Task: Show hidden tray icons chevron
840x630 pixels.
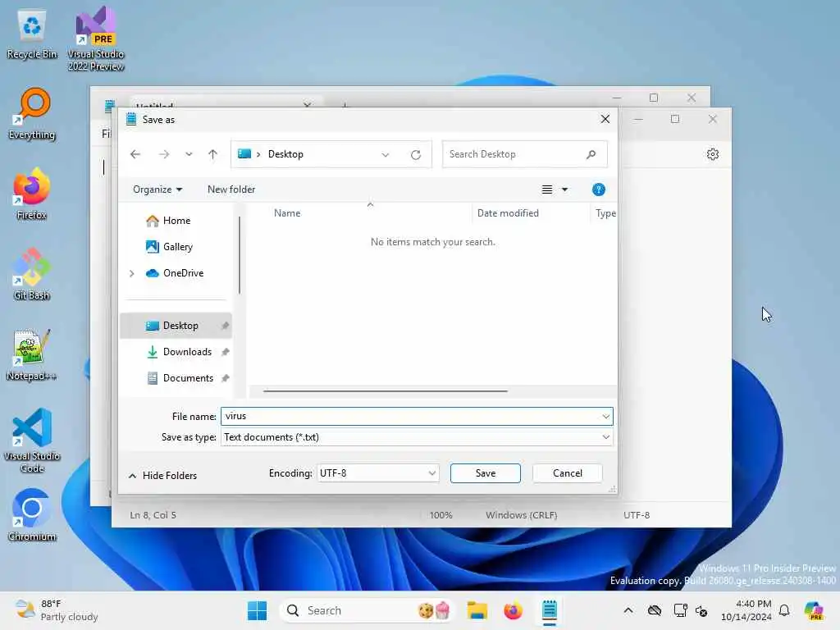Action: pos(628,610)
